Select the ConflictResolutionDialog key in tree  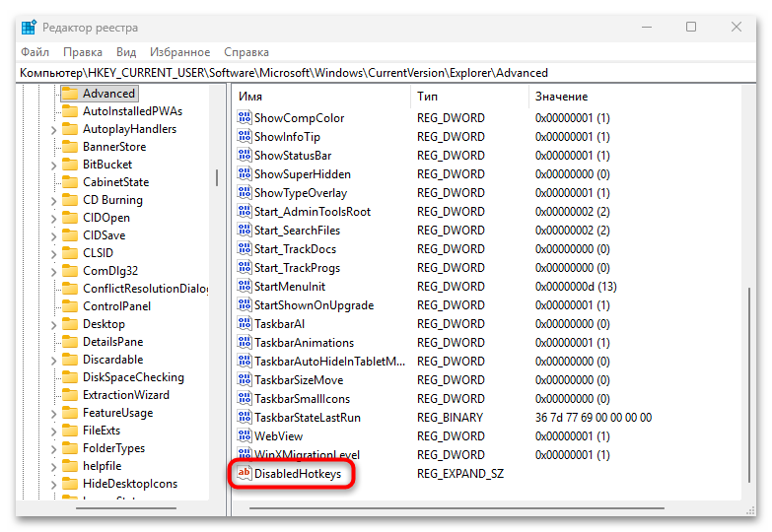click(x=145, y=289)
